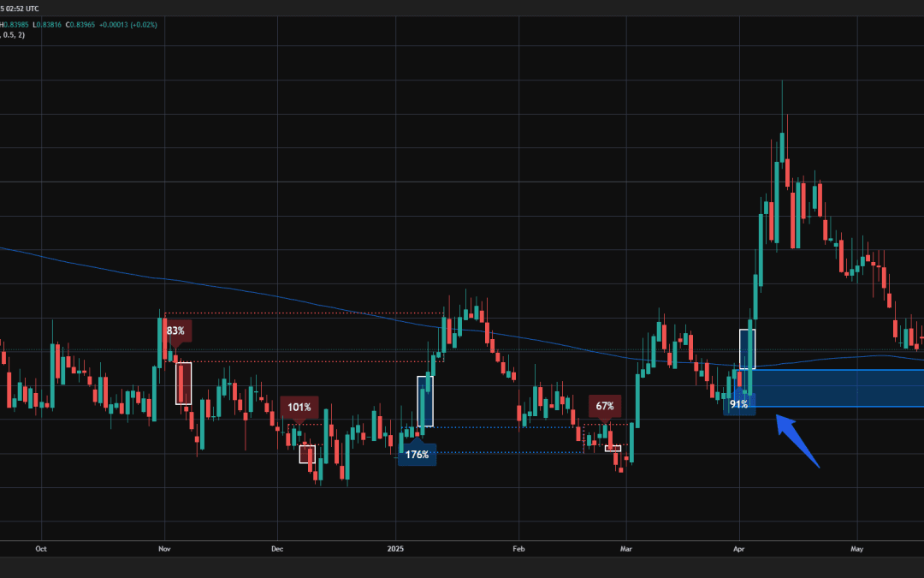The width and height of the screenshot is (924, 578).
Task: Select the 176% percentage label
Action: pyautogui.click(x=418, y=456)
